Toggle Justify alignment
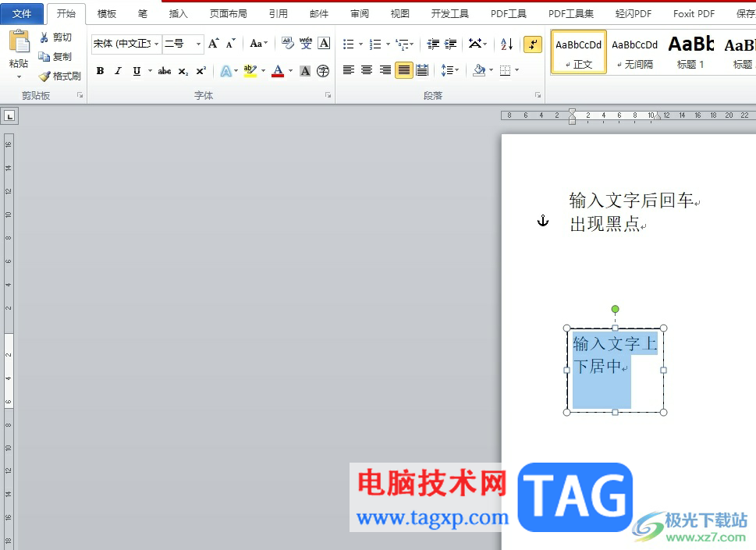 coord(403,70)
